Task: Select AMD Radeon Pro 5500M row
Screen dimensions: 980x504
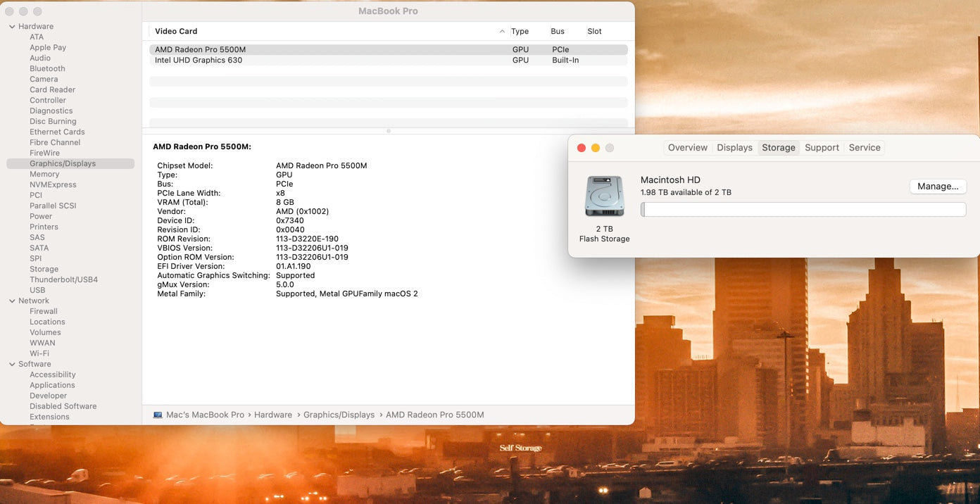Action: pyautogui.click(x=201, y=50)
